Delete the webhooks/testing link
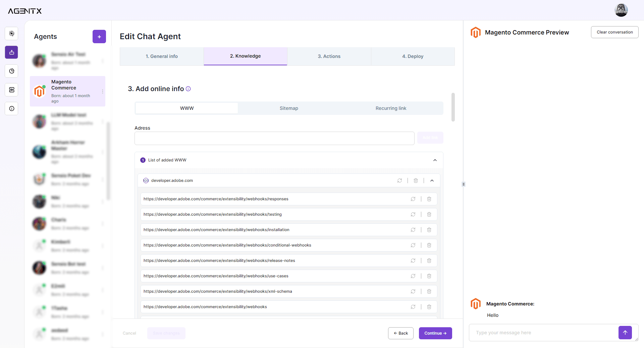Image resolution: width=644 pixels, height=348 pixels. click(x=429, y=214)
